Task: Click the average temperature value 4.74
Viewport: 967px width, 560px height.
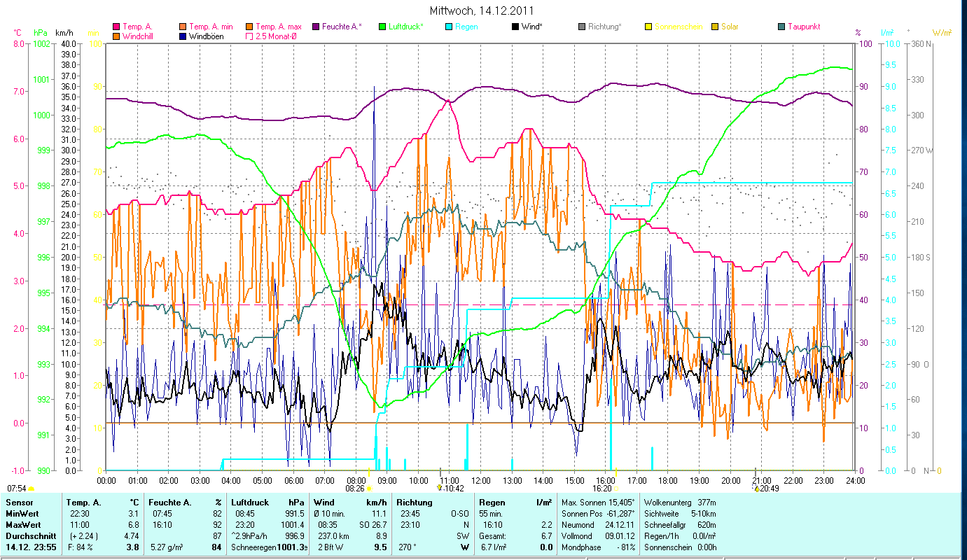Action: [x=132, y=536]
